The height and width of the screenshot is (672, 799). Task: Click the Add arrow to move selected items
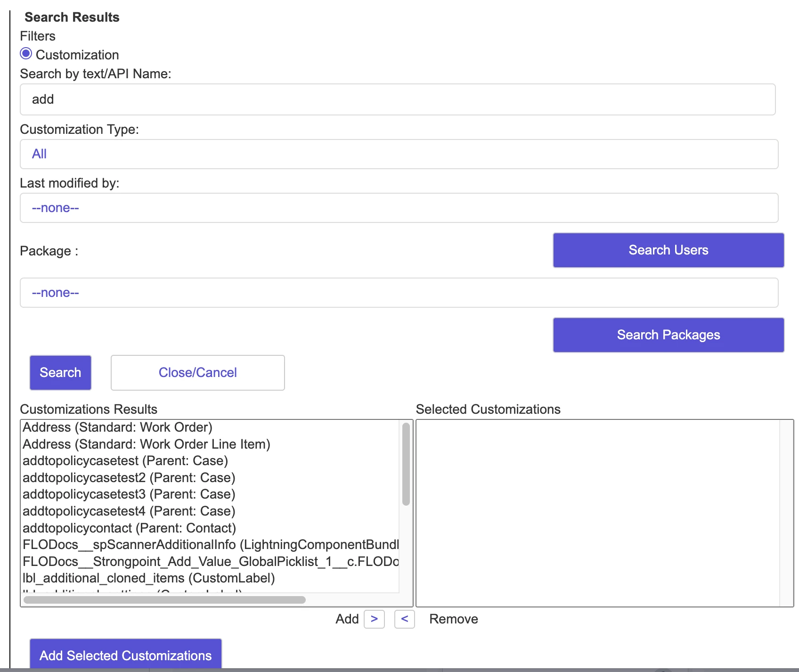pyautogui.click(x=375, y=619)
